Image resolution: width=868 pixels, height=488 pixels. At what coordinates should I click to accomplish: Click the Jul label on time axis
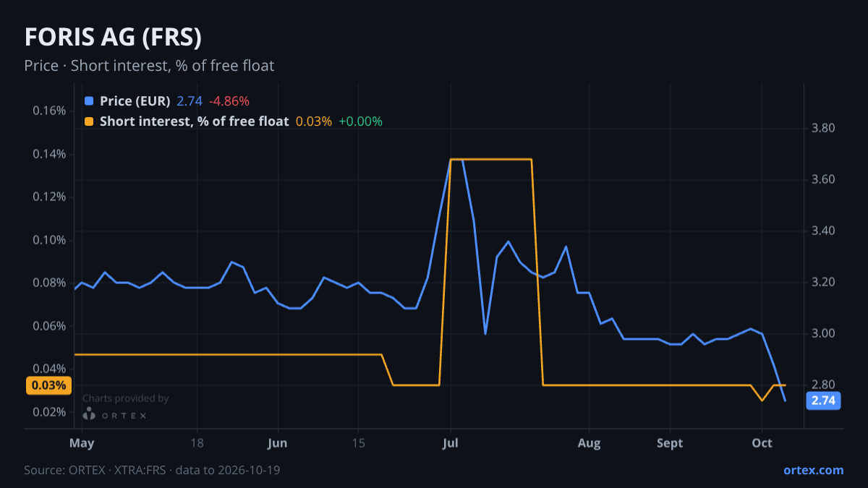point(451,443)
